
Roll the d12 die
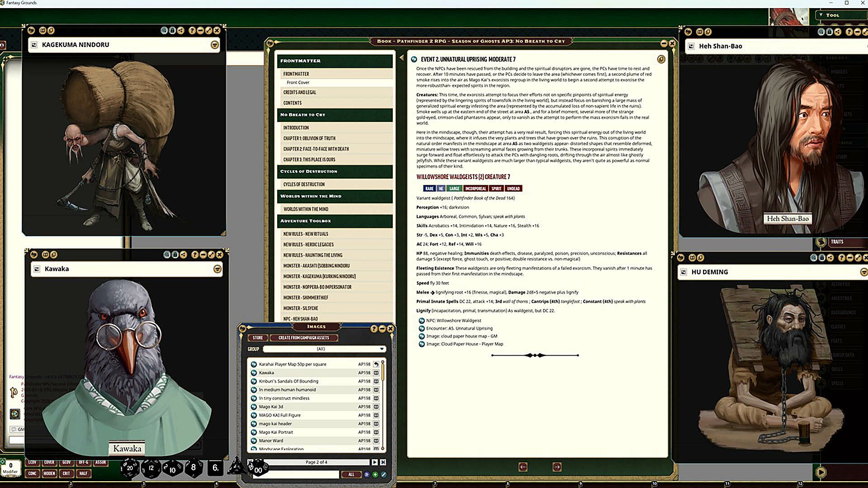[x=151, y=468]
